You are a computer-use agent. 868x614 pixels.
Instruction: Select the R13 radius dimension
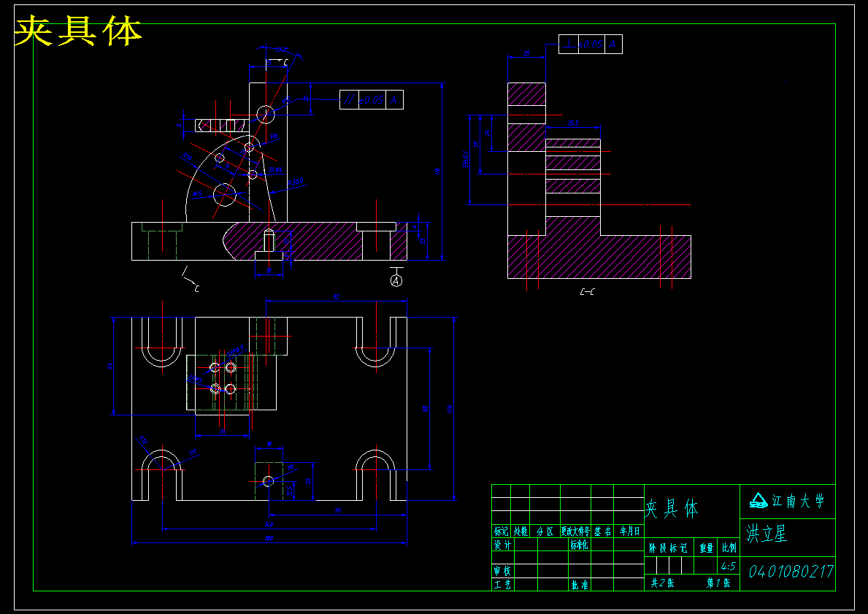(143, 440)
